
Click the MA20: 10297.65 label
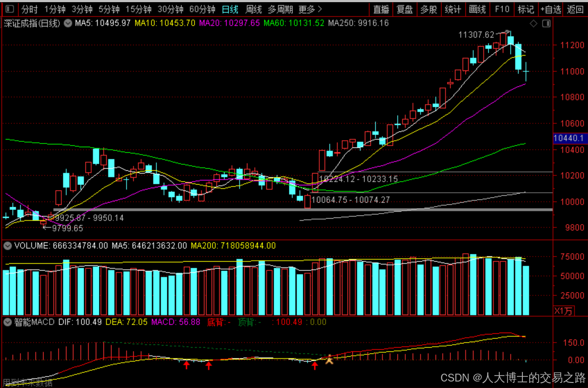coord(229,23)
